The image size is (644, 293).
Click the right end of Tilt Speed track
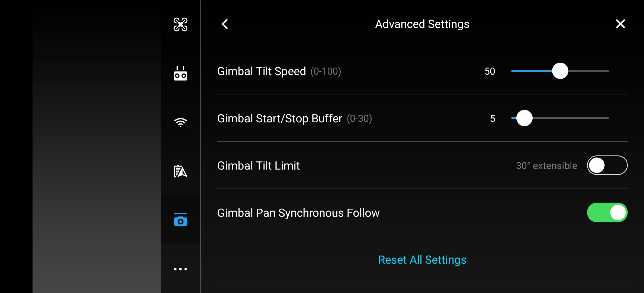[x=607, y=71]
